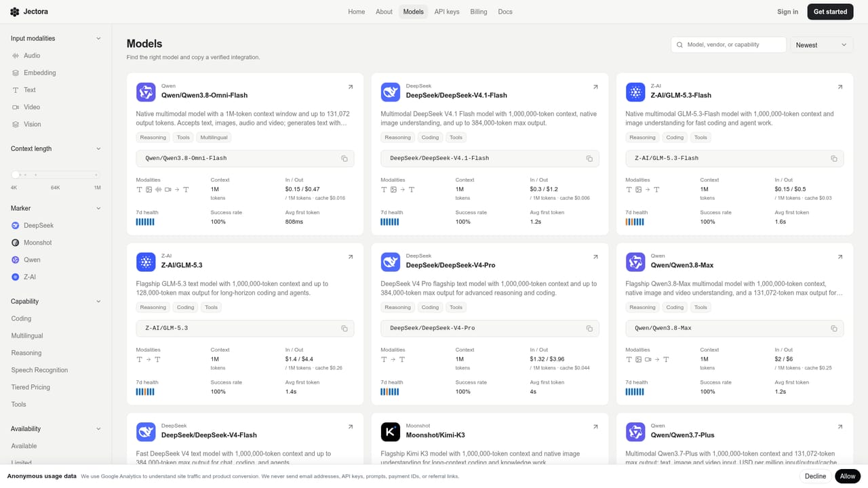Filter by Text input modality
868x488 pixels.
click(56, 89)
